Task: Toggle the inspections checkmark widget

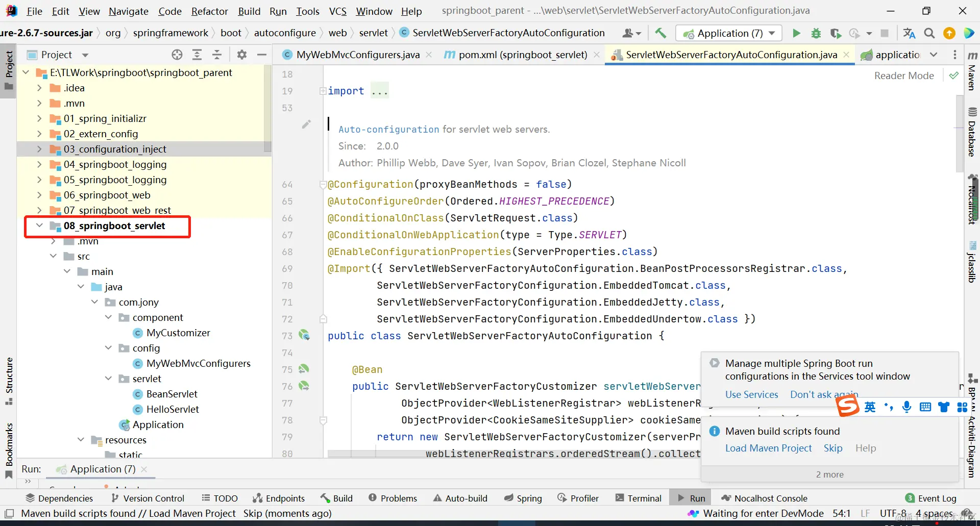Action: tap(953, 76)
